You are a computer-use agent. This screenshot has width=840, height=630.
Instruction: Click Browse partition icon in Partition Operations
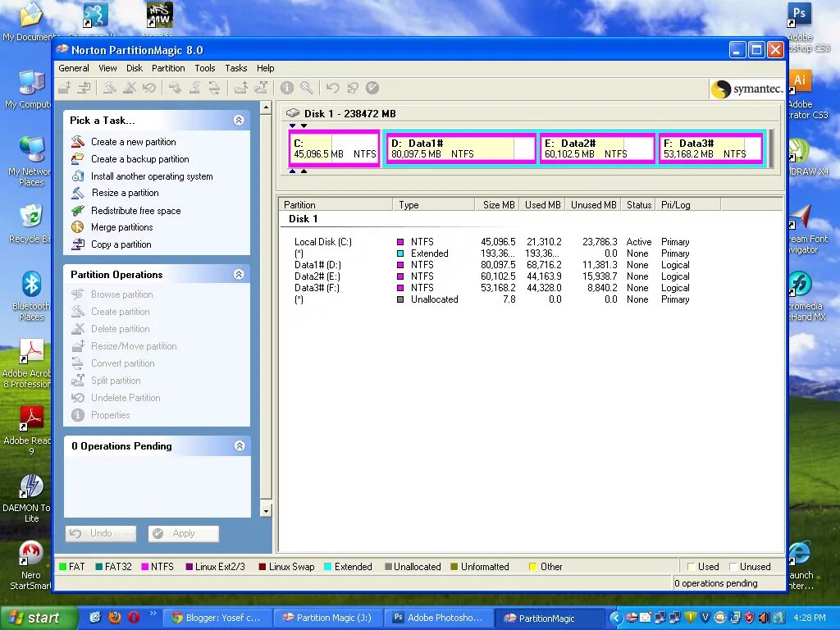click(x=78, y=294)
